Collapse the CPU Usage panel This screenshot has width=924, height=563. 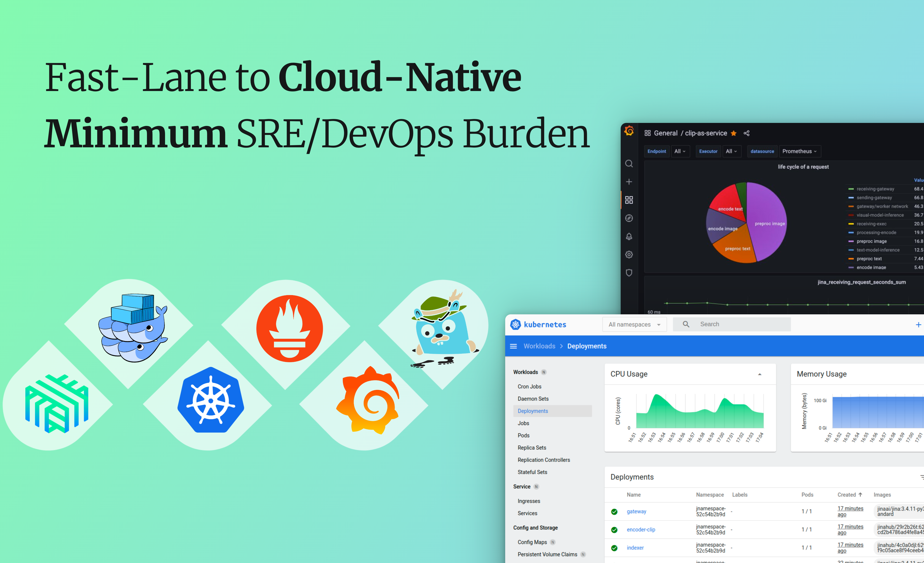point(759,374)
